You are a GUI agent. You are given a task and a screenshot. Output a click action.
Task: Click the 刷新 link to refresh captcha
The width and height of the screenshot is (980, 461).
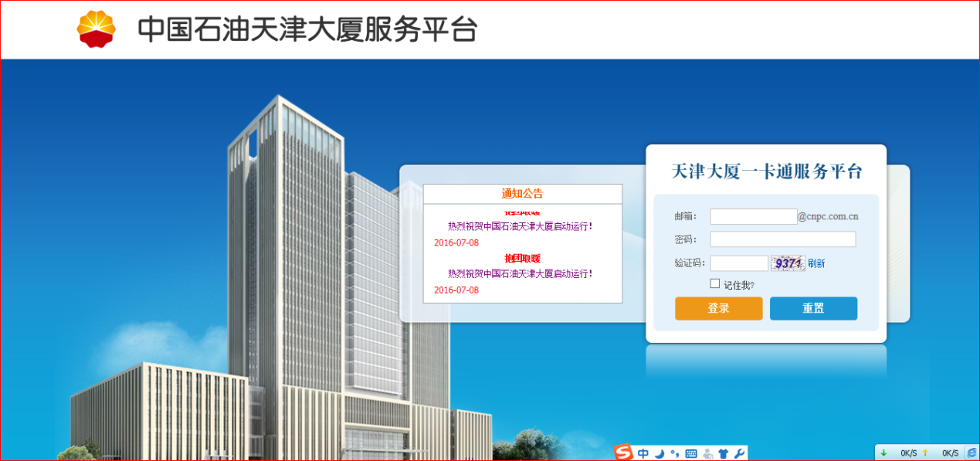point(816,263)
